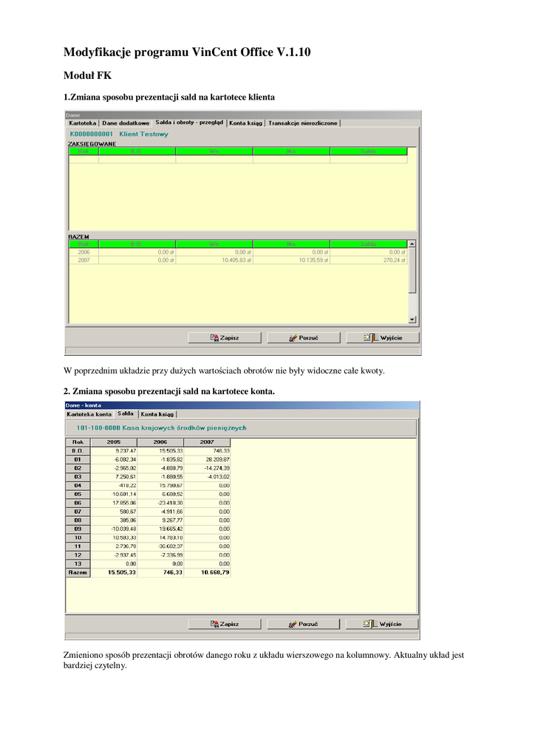Viewport: 535px width, 756px height.
Task: Switch to Transakcje nierozliczone tab
Action: click(x=303, y=123)
